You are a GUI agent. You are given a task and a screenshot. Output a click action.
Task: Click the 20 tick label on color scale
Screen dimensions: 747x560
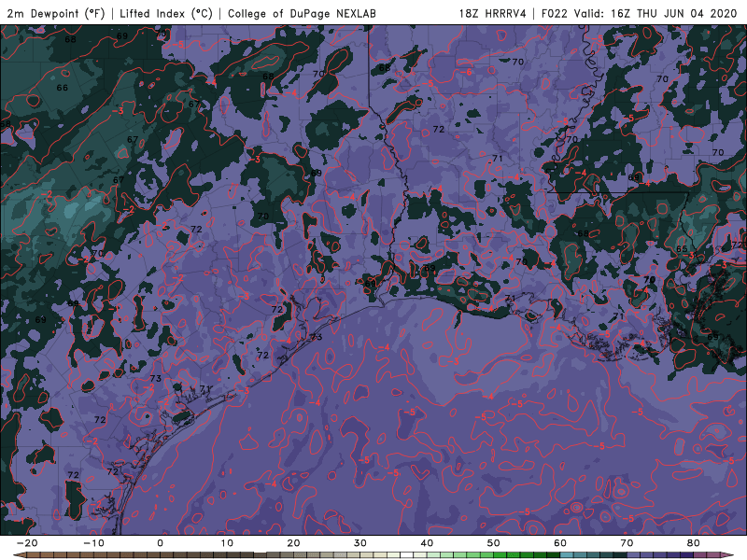(293, 543)
